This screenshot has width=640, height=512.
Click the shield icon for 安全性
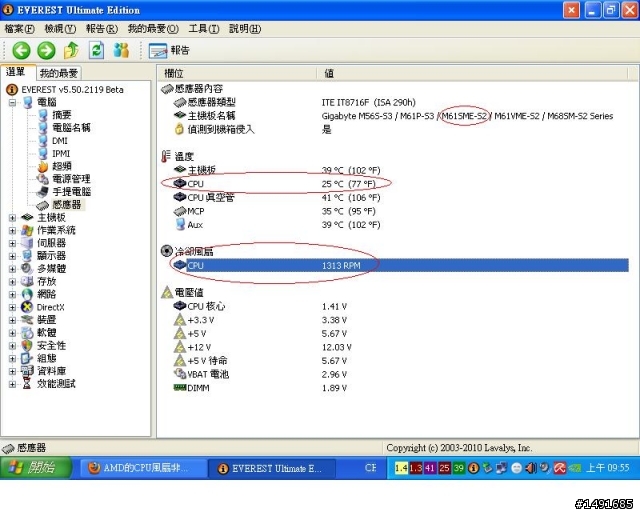pos(27,346)
